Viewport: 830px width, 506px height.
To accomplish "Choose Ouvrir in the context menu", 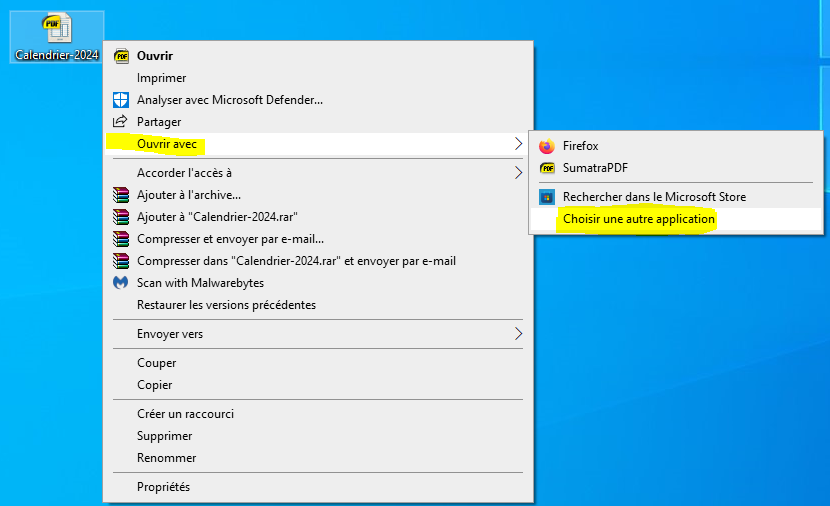I will [318, 56].
